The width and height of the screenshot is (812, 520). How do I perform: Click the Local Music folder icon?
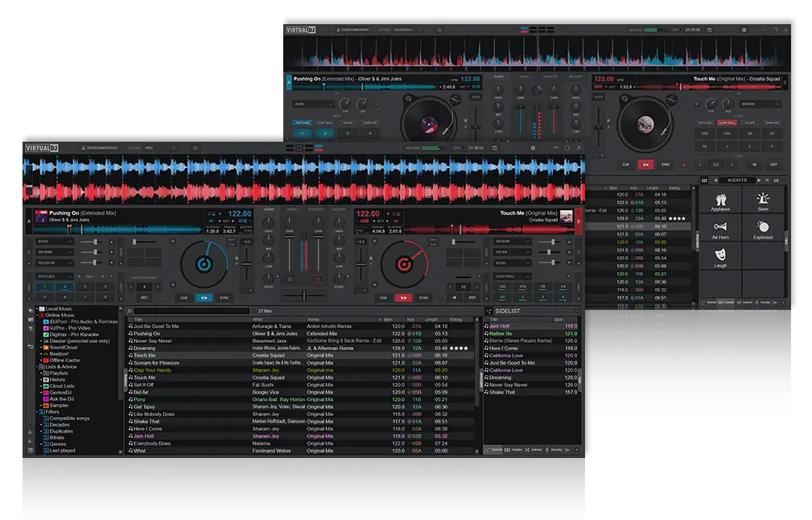pos(42,308)
